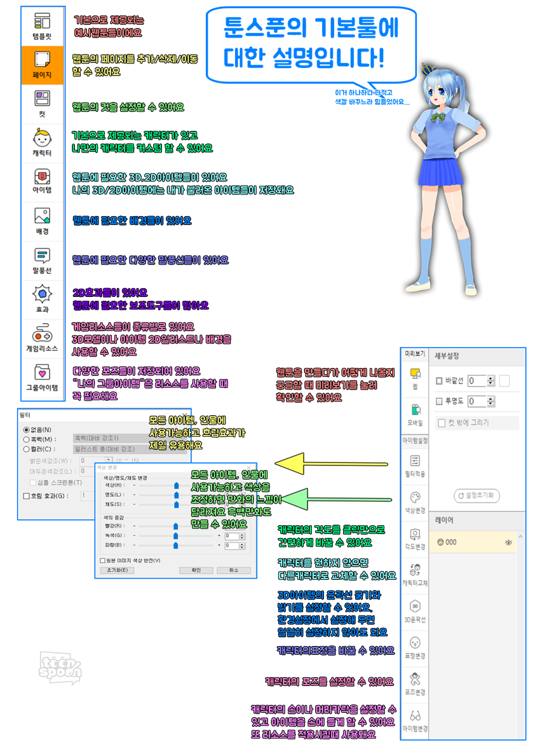Viewport: 540px width, 756px height.
Task: Open 표정변경 expression change
Action: pos(415,648)
